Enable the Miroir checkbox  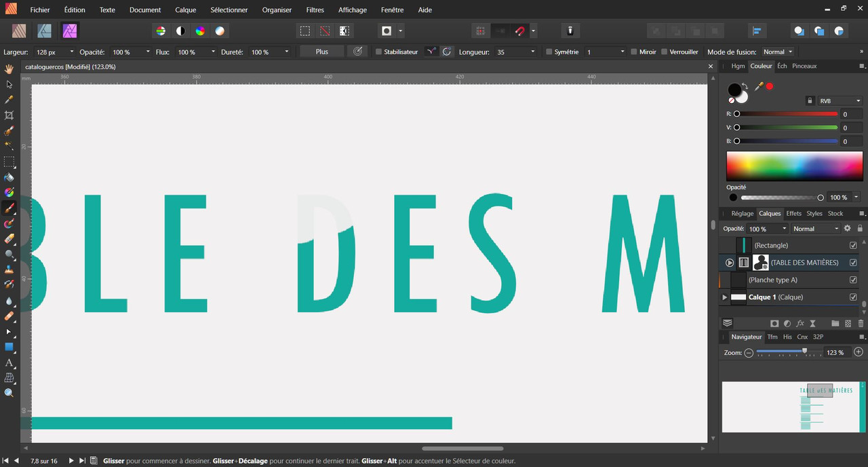point(633,52)
